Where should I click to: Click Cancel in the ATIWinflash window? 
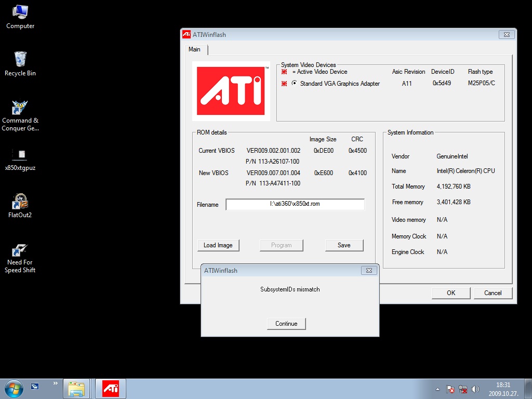point(493,293)
